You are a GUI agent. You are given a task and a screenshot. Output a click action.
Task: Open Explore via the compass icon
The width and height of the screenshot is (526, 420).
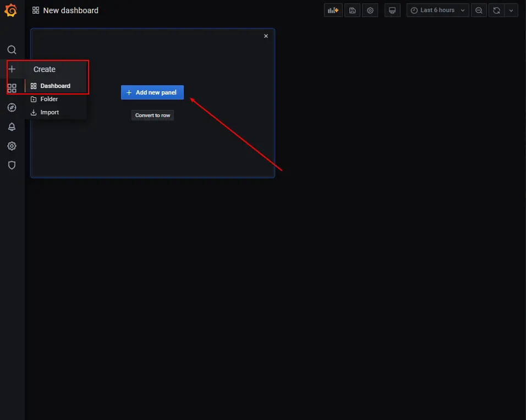12,108
